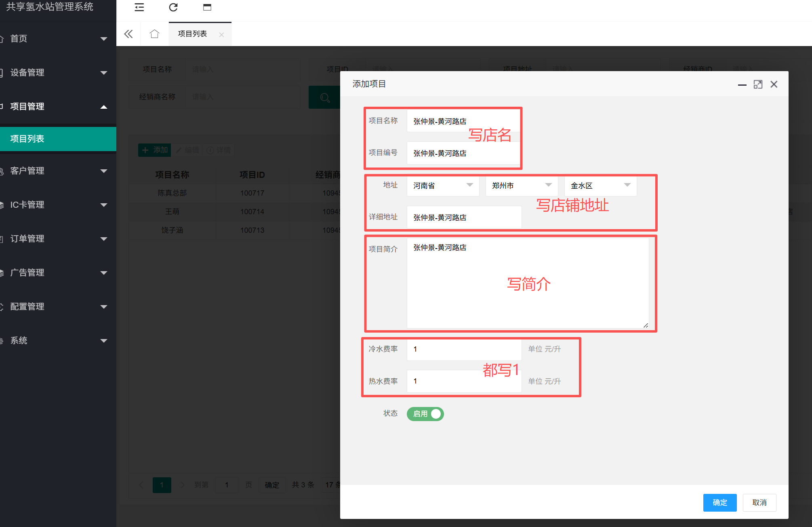Click the double-left-arrow tab scroll icon
812x527 pixels.
(x=128, y=34)
